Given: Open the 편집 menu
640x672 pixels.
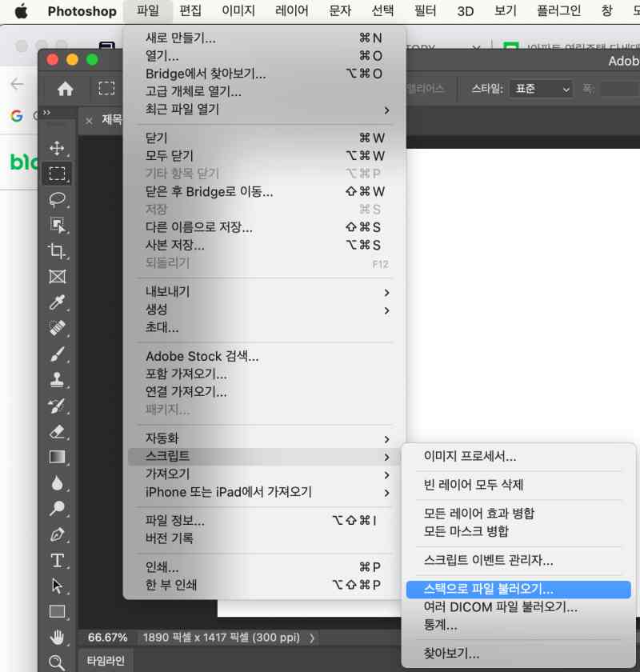Looking at the screenshot, I should (190, 10).
